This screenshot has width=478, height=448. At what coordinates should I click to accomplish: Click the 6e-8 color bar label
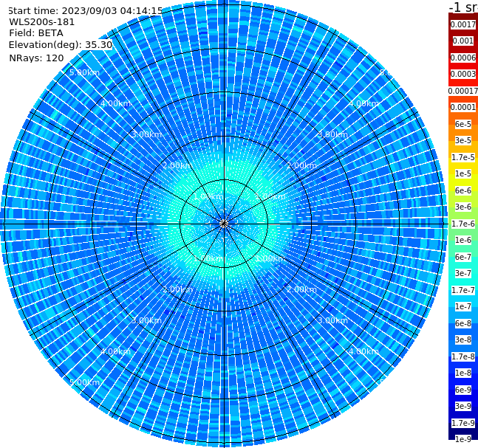463,323
